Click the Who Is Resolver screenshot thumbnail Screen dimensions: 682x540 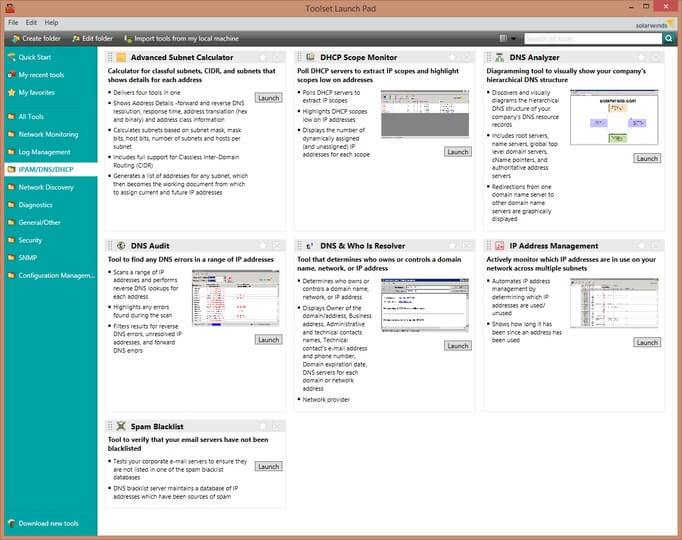[x=425, y=305]
